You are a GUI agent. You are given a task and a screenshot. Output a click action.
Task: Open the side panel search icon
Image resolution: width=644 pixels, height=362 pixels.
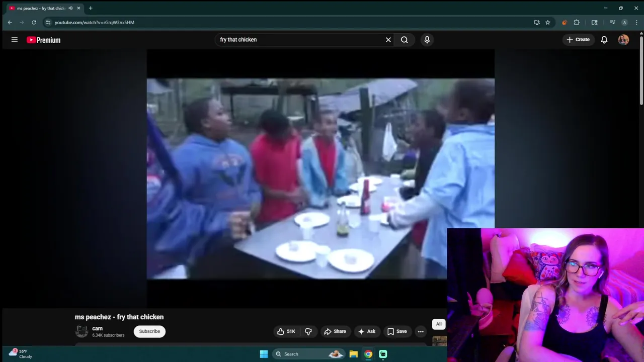pos(594,22)
